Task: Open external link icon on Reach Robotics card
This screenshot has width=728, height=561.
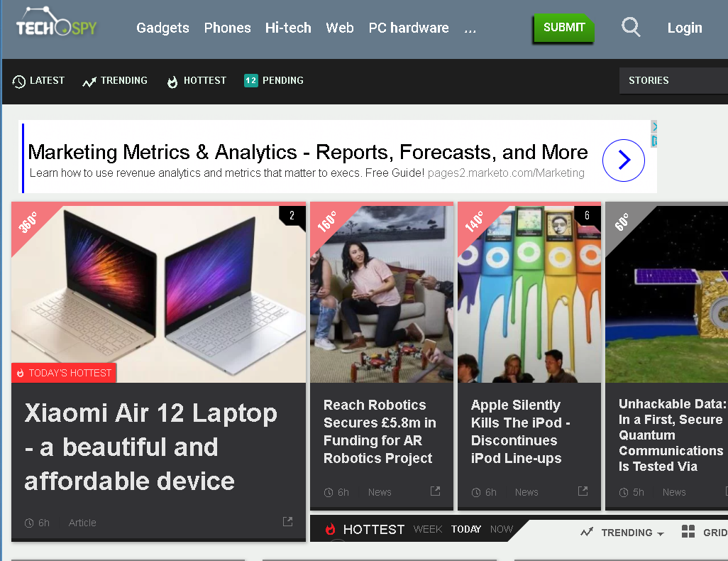Action: pyautogui.click(x=435, y=491)
